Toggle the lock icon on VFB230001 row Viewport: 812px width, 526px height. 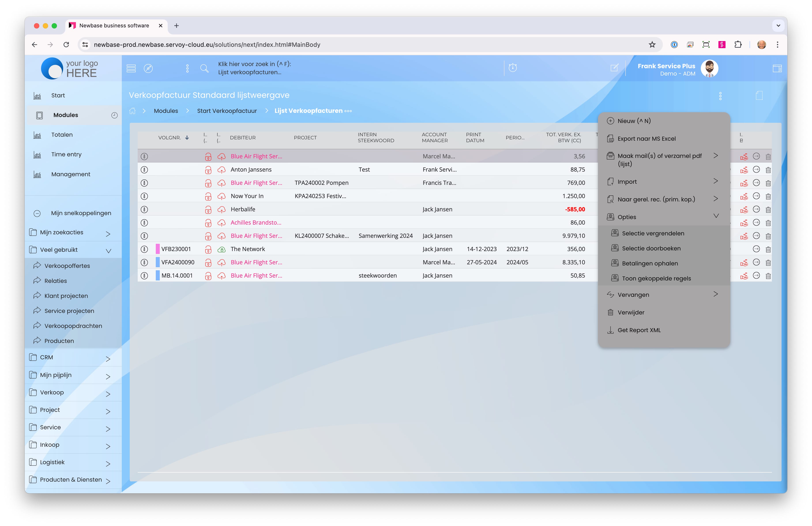coord(208,250)
